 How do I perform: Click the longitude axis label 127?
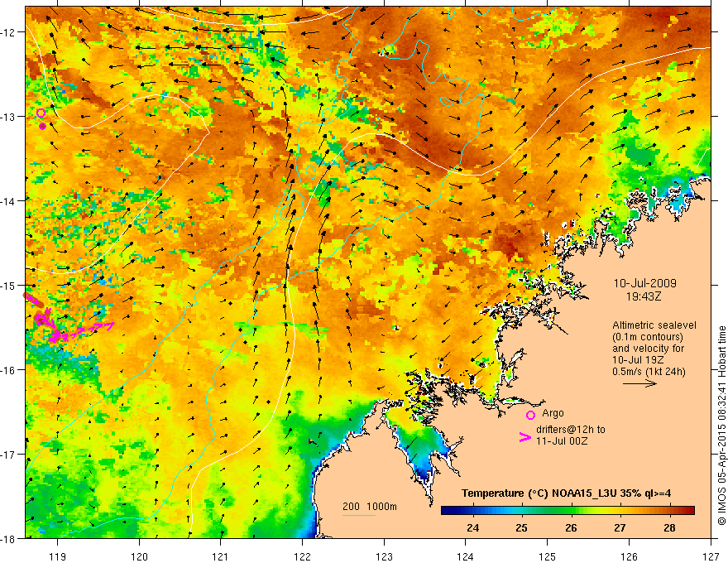(711, 556)
